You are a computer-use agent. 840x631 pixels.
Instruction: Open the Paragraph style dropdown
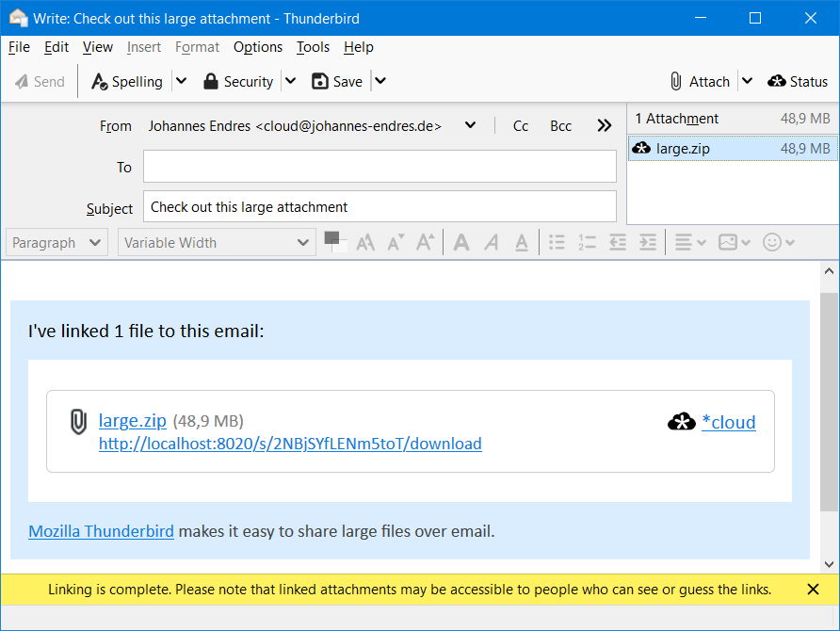click(56, 242)
